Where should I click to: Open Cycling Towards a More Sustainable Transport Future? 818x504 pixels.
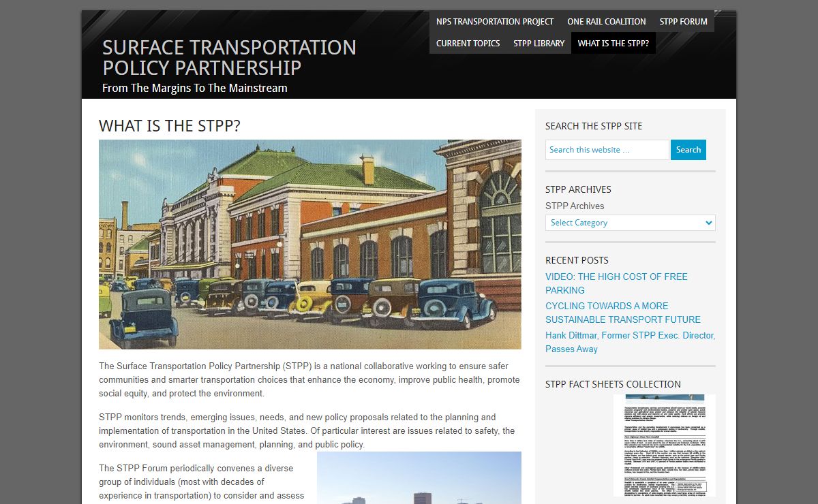click(x=623, y=313)
